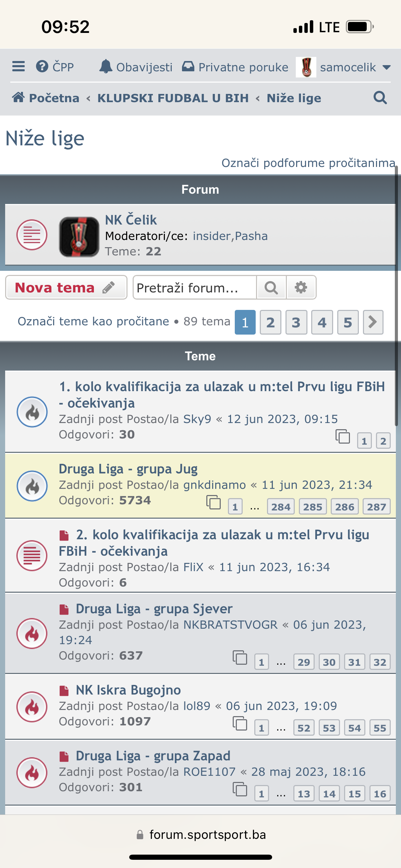Click status icon of grupa Jug topic
The width and height of the screenshot is (401, 868).
[32, 486]
